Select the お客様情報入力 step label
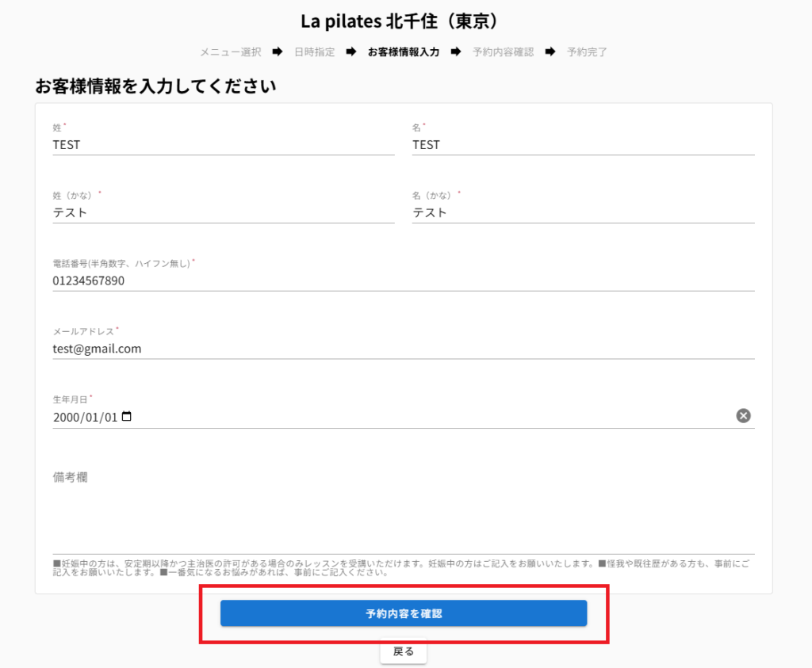This screenshot has height=668, width=812. coord(404,52)
